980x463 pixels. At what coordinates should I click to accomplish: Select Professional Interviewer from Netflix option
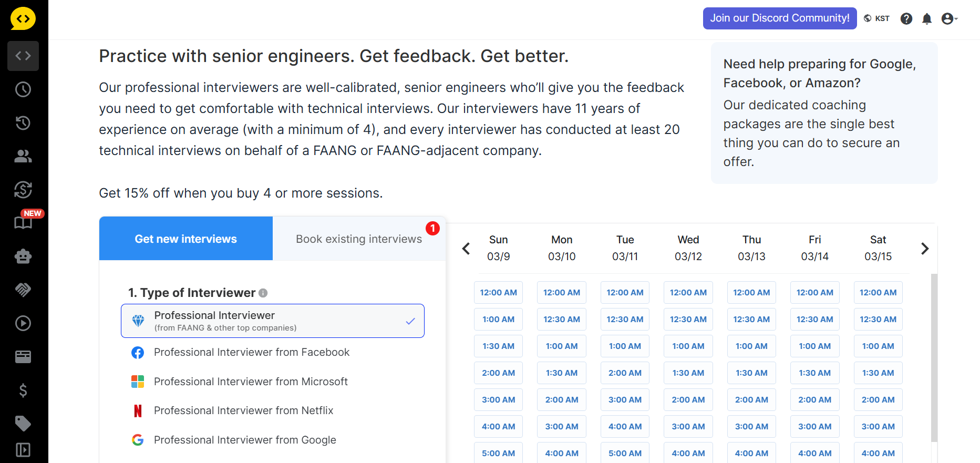pyautogui.click(x=243, y=411)
